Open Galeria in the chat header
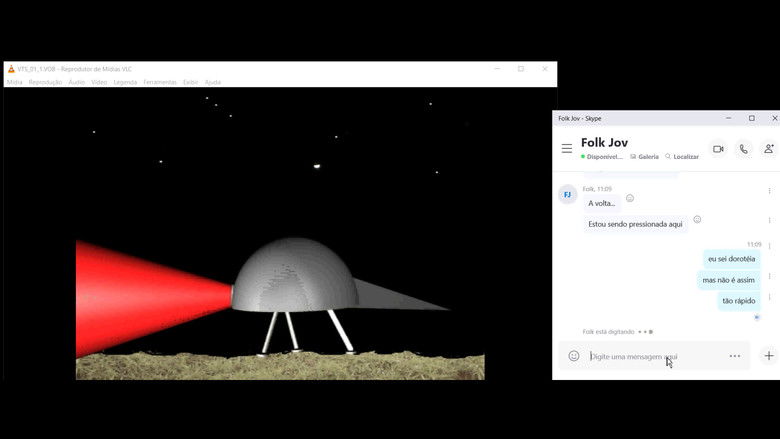Viewport: 780px width, 439px height. click(644, 157)
